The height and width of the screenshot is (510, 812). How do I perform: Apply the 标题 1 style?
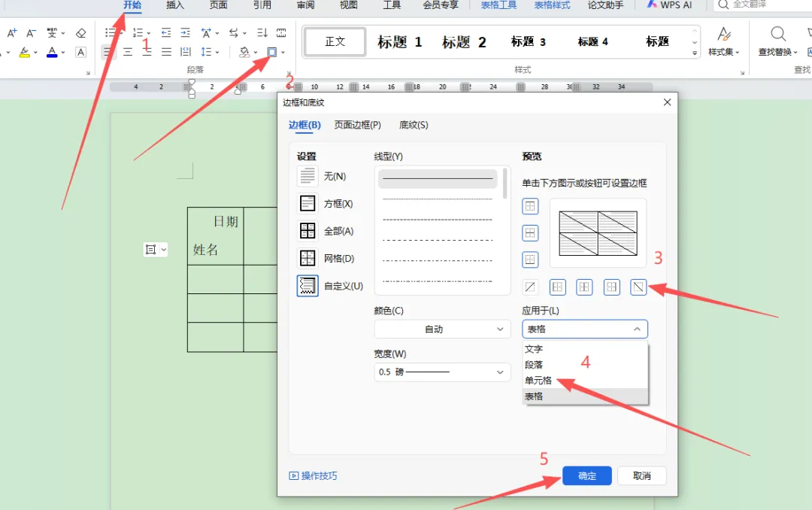pos(400,42)
